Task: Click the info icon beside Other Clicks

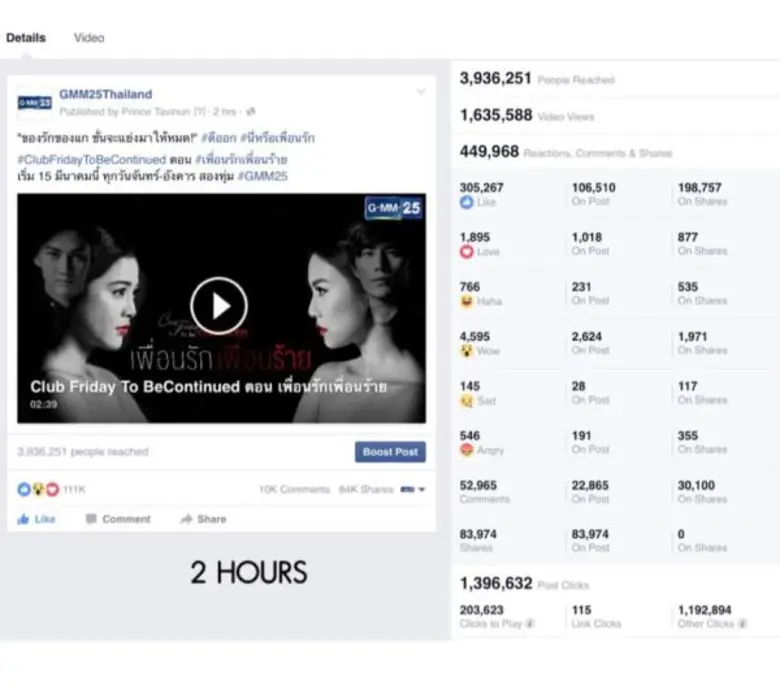Action: pos(741,624)
